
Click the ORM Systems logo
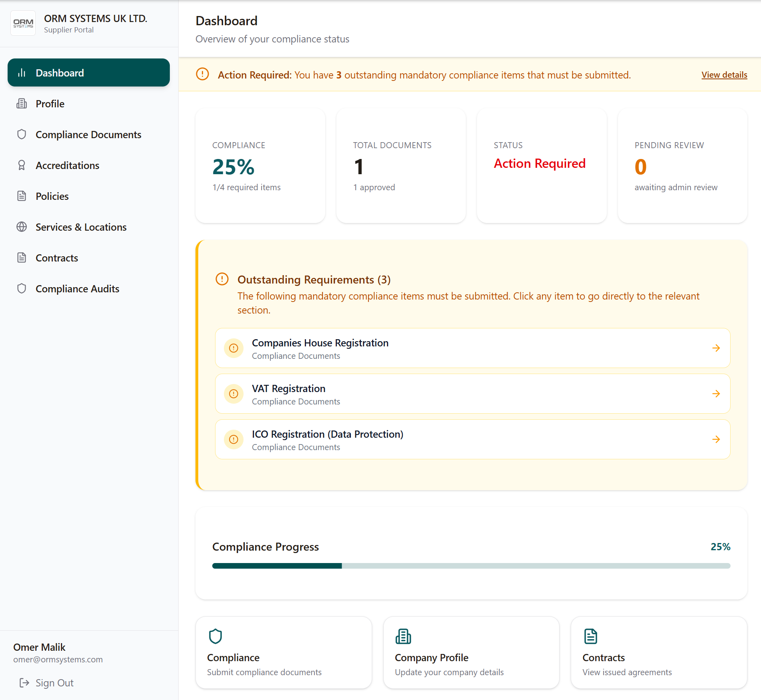click(23, 23)
